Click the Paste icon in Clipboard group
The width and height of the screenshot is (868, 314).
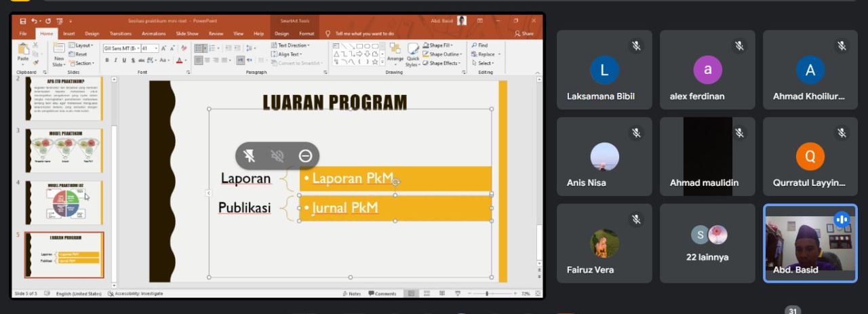pos(23,52)
